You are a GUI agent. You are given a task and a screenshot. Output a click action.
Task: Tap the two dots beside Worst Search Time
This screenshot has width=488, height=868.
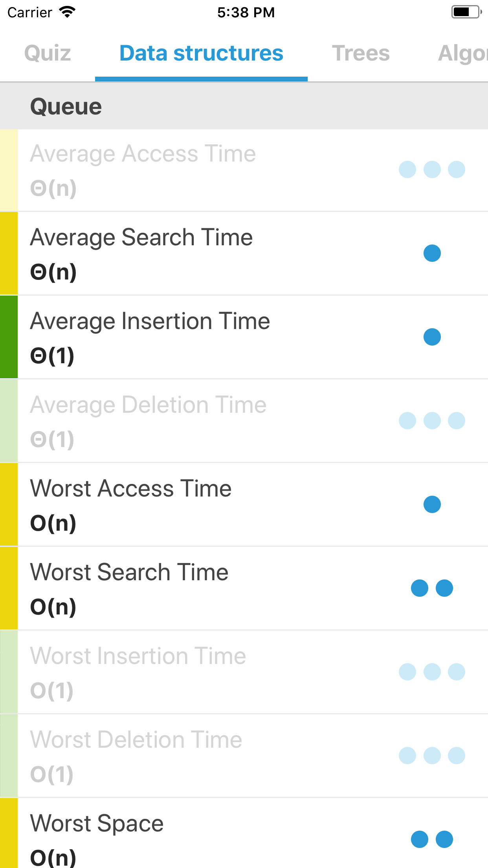point(432,588)
